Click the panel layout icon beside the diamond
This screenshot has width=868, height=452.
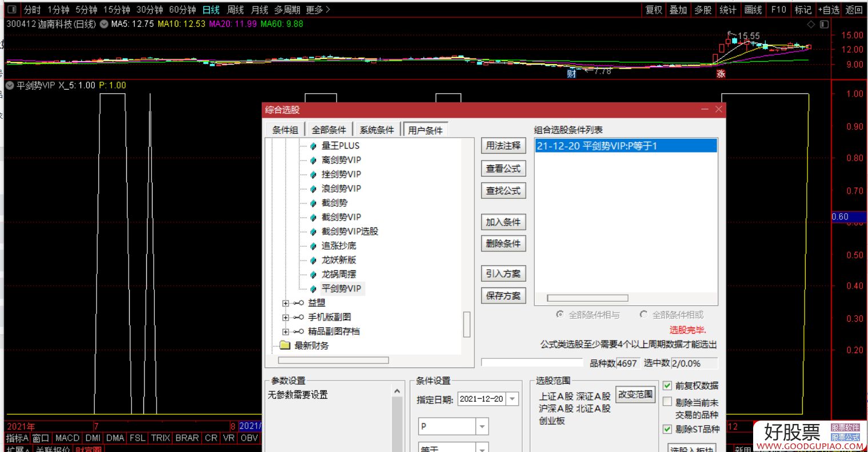pos(823,25)
